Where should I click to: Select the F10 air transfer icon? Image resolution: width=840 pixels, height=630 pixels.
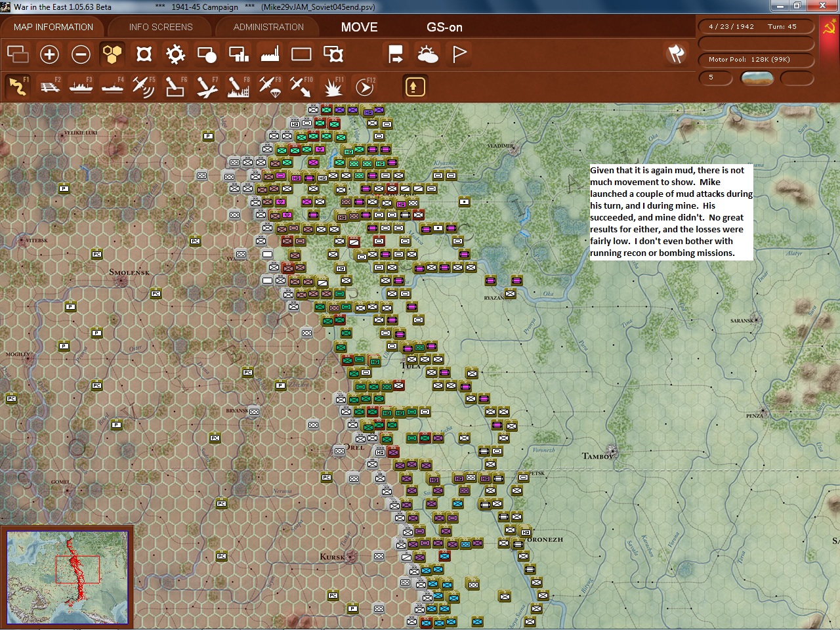click(x=301, y=87)
